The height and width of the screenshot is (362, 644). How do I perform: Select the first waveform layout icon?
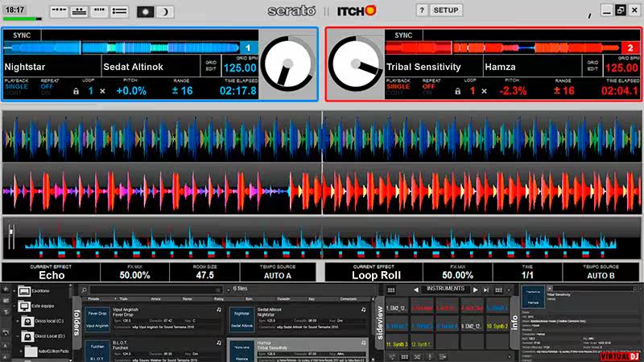(x=59, y=11)
